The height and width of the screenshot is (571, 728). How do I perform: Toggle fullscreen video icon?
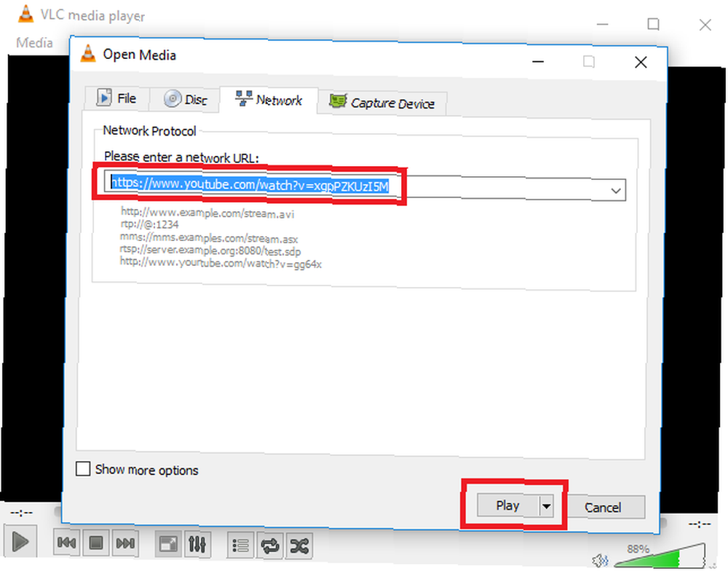pos(167,544)
